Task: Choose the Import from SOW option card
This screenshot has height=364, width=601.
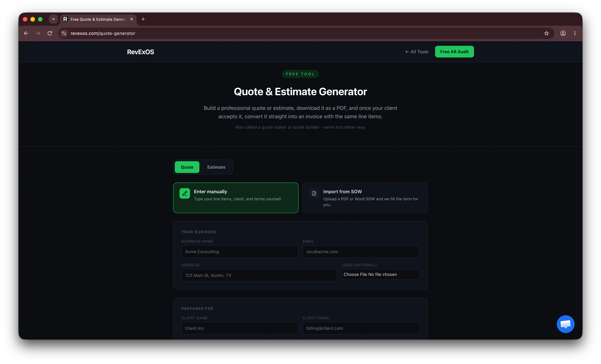Action: point(365,198)
